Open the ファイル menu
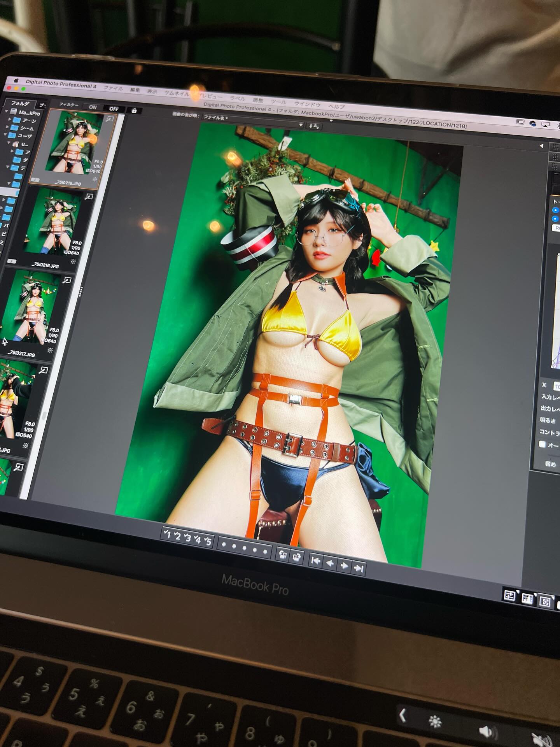The image size is (560, 747). [113, 88]
